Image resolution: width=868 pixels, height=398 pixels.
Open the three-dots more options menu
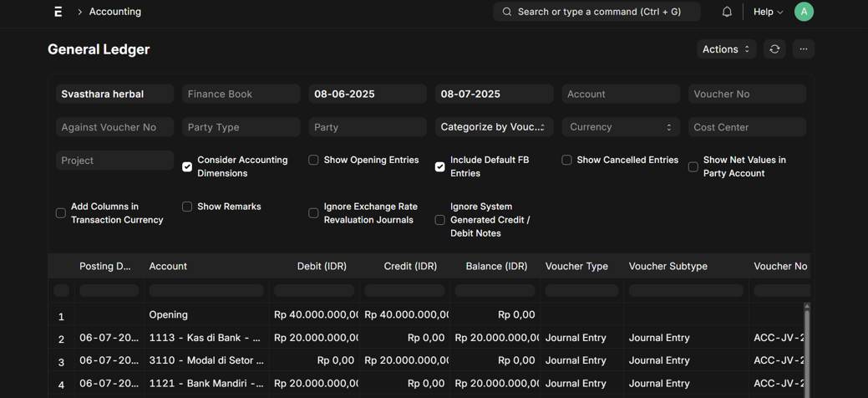[x=803, y=49]
